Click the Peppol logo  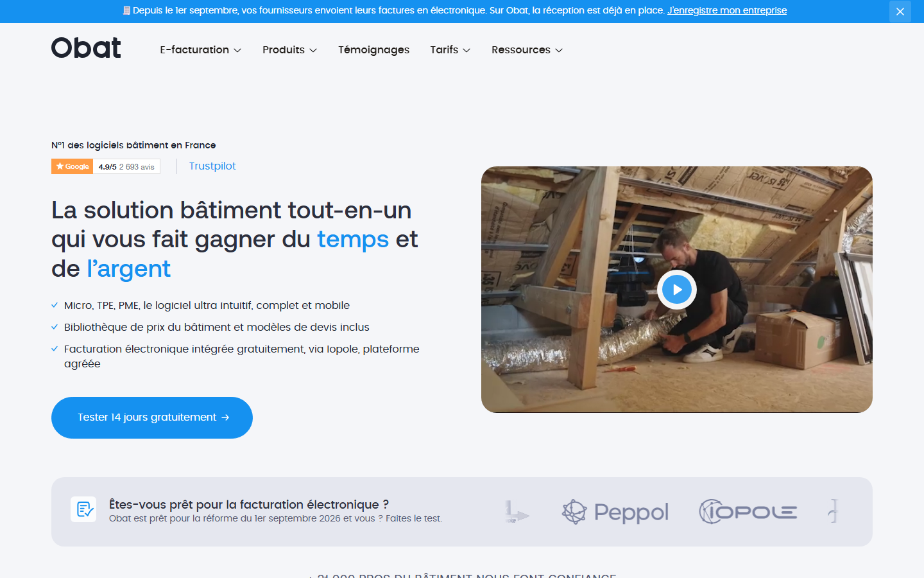click(x=615, y=512)
